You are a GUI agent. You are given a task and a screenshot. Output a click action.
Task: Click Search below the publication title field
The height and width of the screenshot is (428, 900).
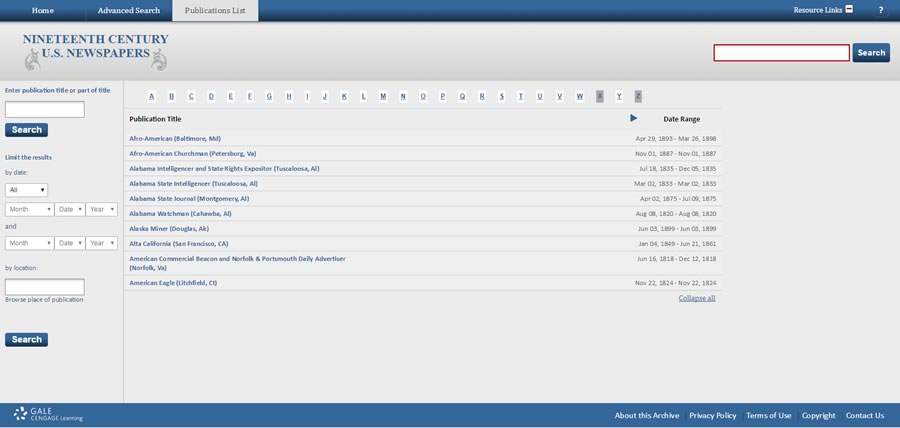click(26, 130)
